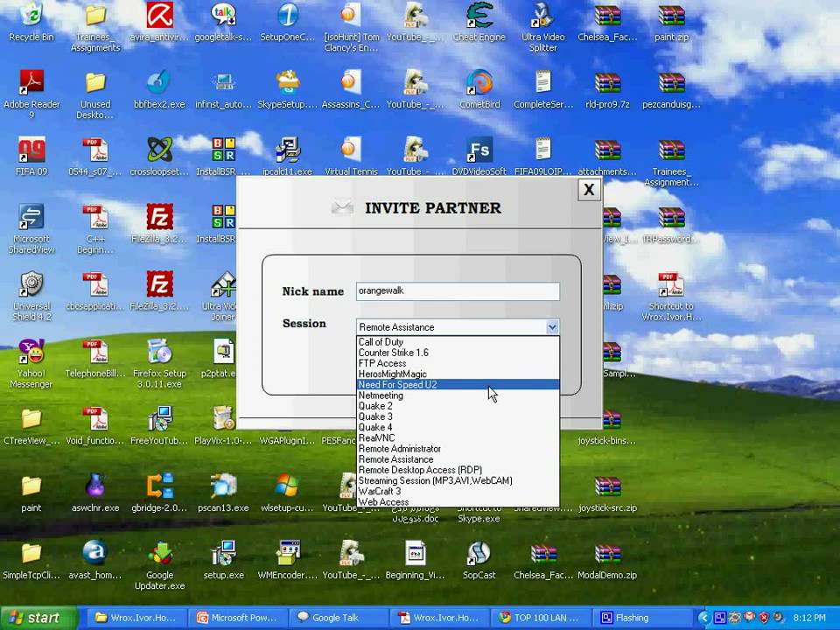Choose RealVNC session type
840x630 pixels.
[x=458, y=437]
